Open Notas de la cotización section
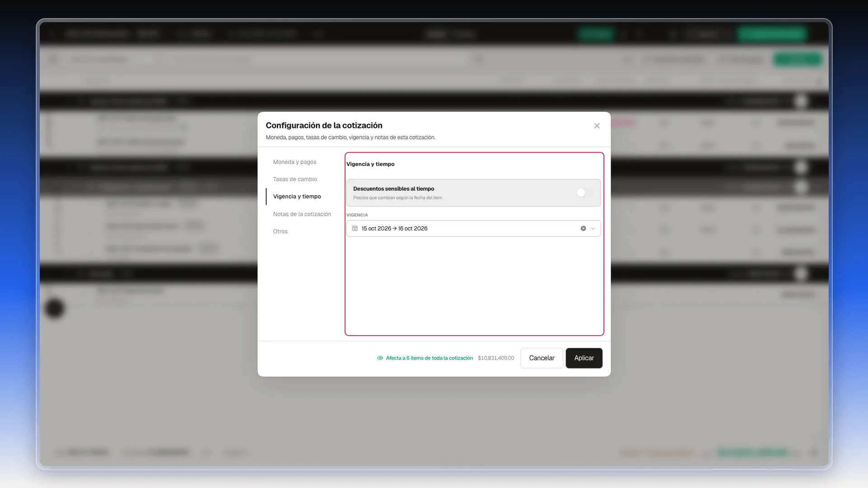The image size is (868, 488). pyautogui.click(x=302, y=214)
